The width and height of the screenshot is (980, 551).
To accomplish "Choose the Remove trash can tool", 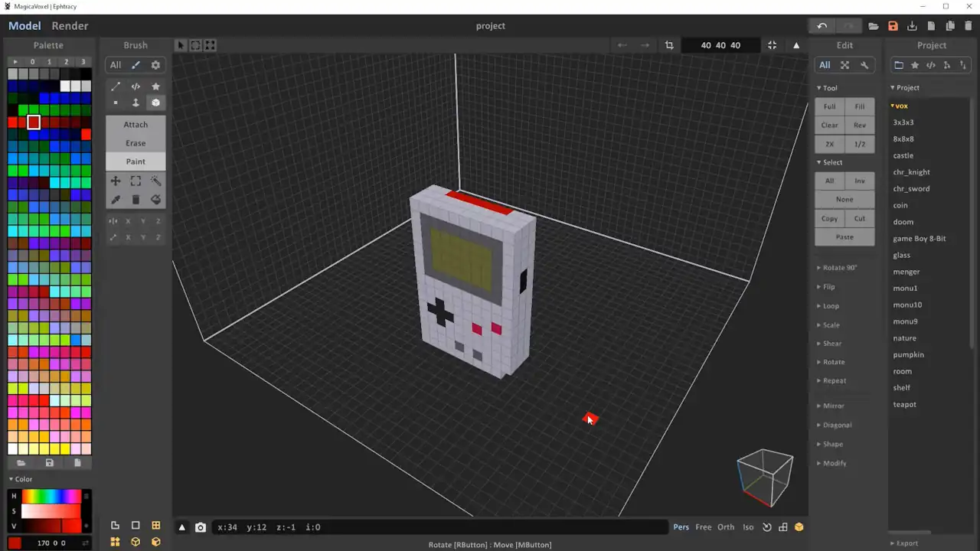I will click(136, 200).
